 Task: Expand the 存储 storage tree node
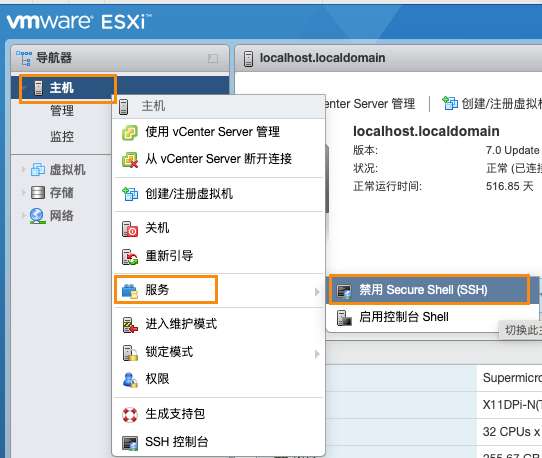tap(24, 193)
